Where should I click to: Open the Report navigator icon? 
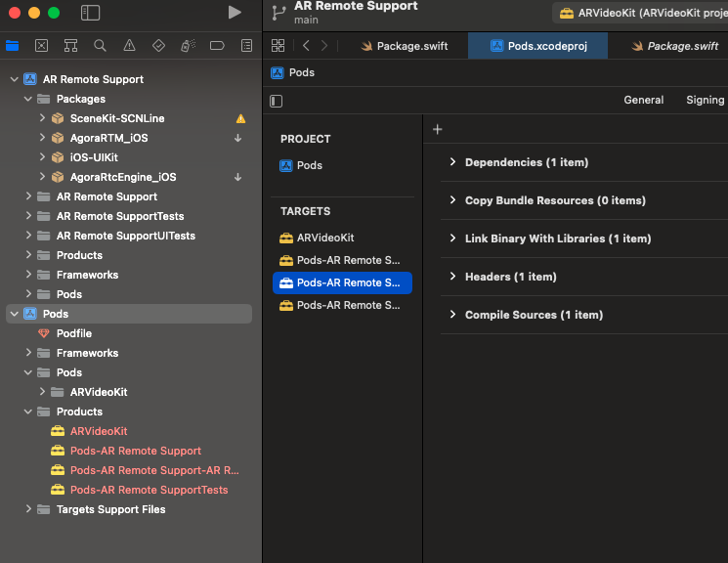[246, 46]
